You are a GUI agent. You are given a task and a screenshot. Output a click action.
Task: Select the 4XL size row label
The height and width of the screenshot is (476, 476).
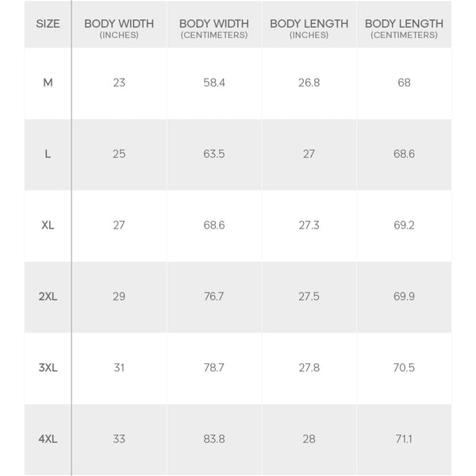48,439
